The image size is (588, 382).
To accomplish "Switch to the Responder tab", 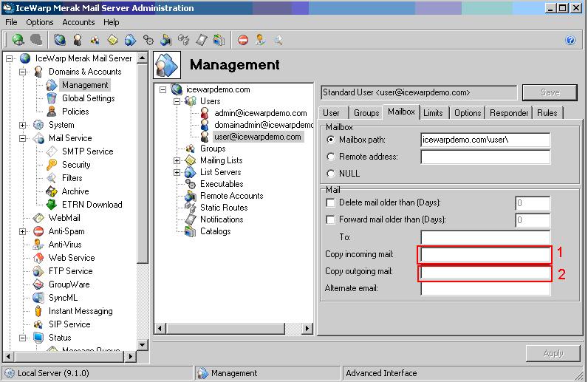I will (509, 113).
